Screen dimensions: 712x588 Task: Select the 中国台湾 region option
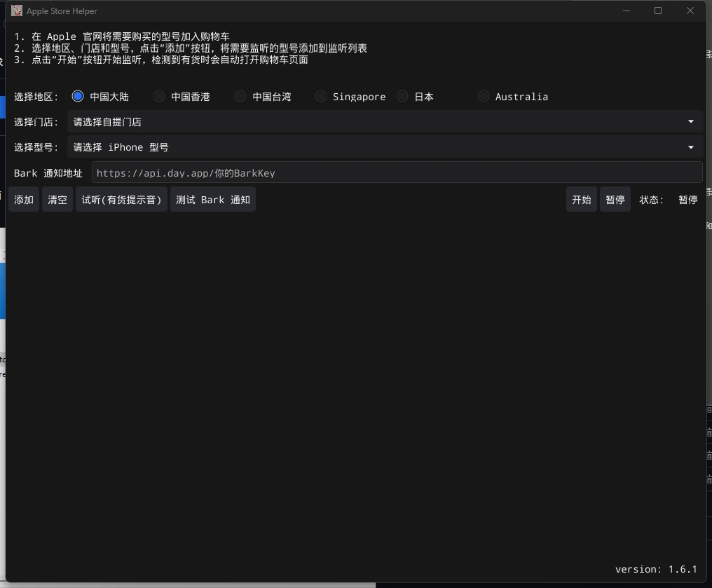pos(240,96)
